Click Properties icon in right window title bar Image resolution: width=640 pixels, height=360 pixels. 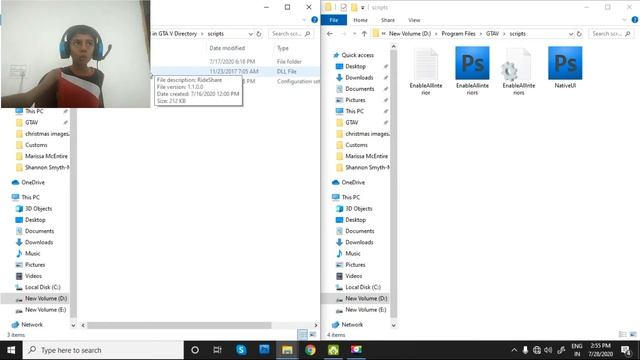tap(343, 7)
